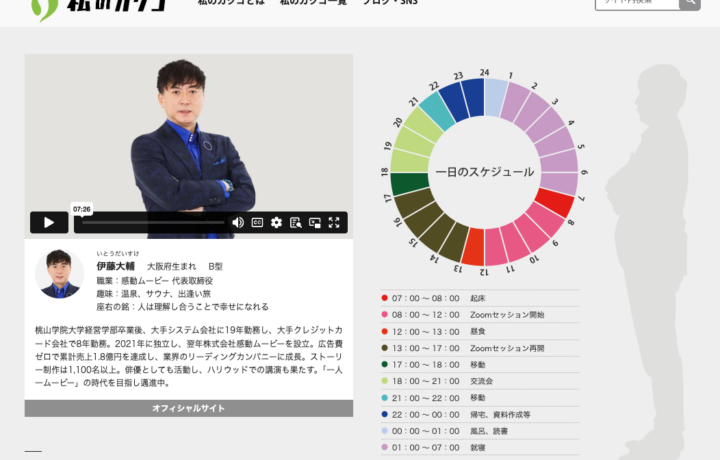The image size is (720, 460).
Task: Click the red 起床 legend dot
Action: pyautogui.click(x=385, y=298)
